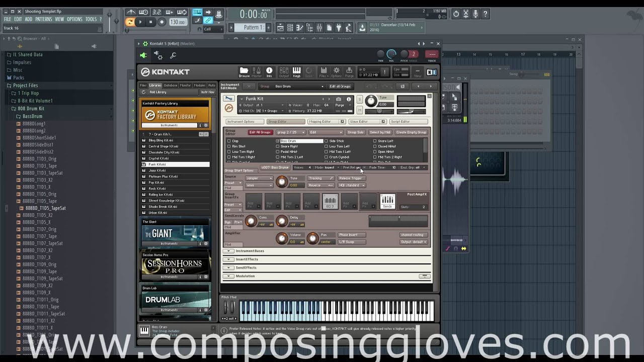Viewport: 644px width, 362px height.
Task: Switch to Kontakt Monitor tab
Action: point(185,85)
